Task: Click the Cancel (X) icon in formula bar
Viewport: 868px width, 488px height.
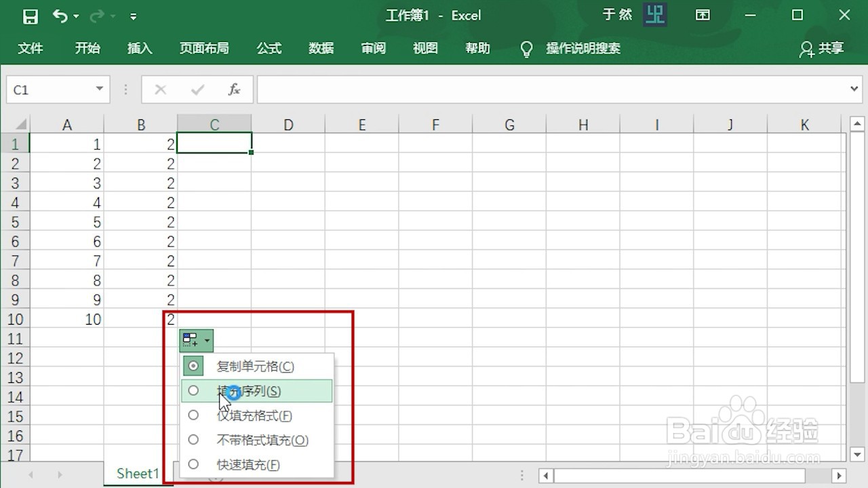Action: (x=159, y=89)
